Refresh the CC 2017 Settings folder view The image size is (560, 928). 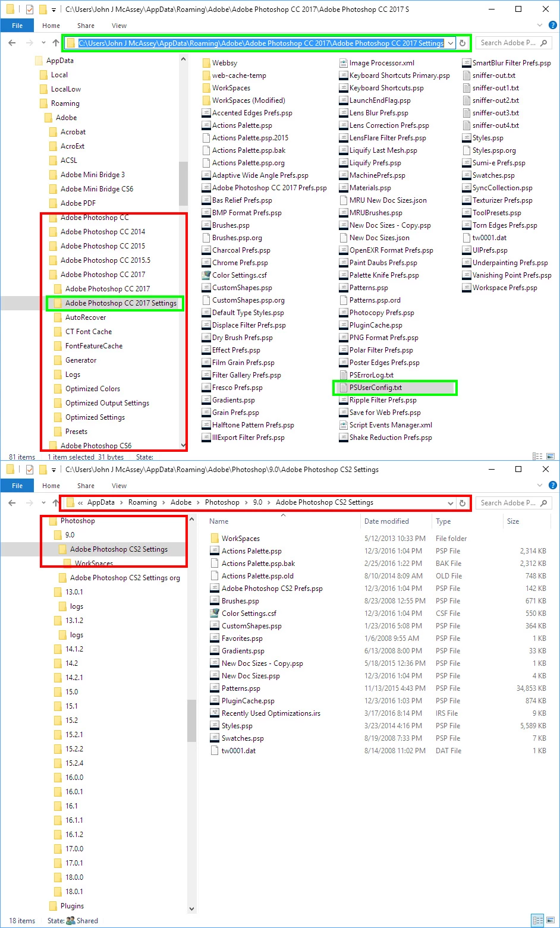click(x=463, y=43)
